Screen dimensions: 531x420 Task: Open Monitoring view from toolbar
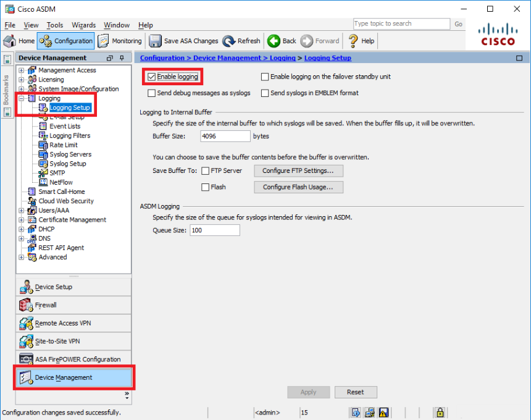click(x=104, y=41)
